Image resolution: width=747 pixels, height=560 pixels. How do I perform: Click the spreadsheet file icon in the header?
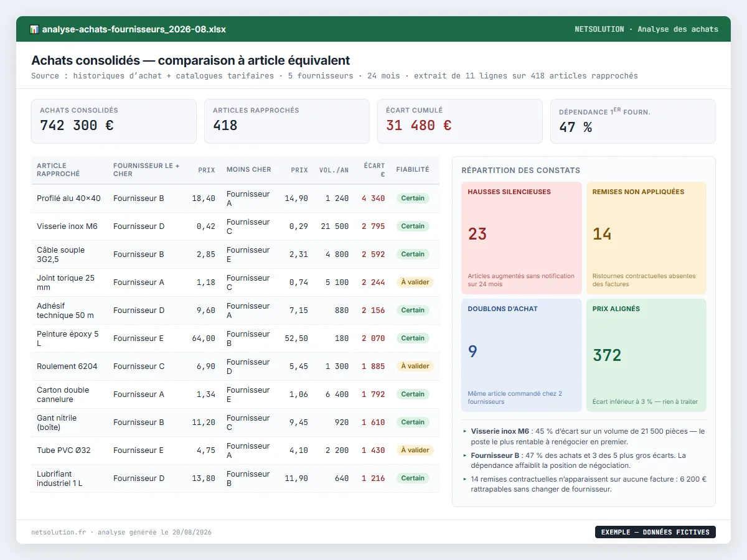[34, 29]
